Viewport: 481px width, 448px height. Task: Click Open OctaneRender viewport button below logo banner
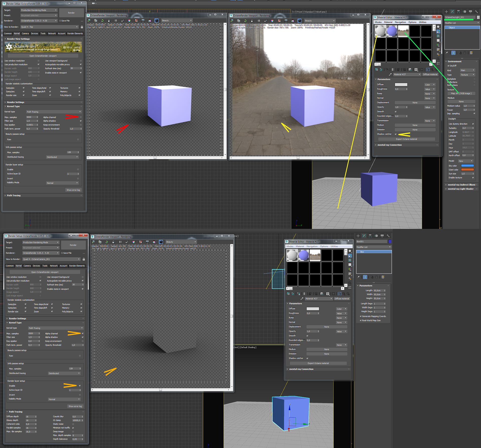[43, 56]
